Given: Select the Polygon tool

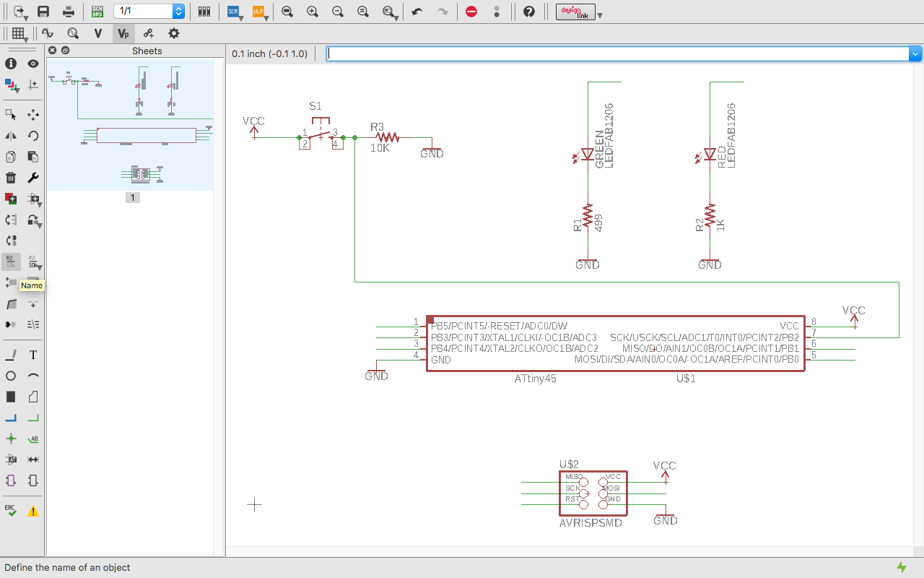Looking at the screenshot, I should coord(32,397).
